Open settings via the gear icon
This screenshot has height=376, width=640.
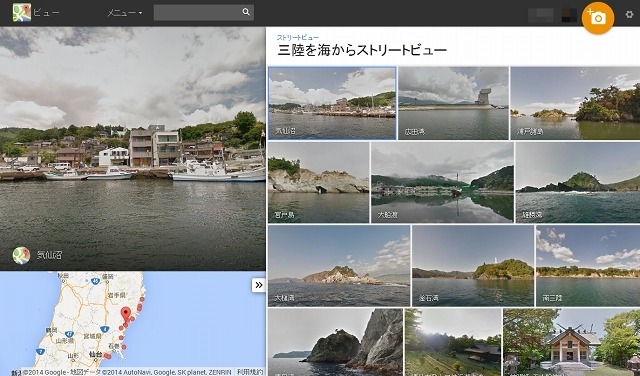tap(629, 14)
